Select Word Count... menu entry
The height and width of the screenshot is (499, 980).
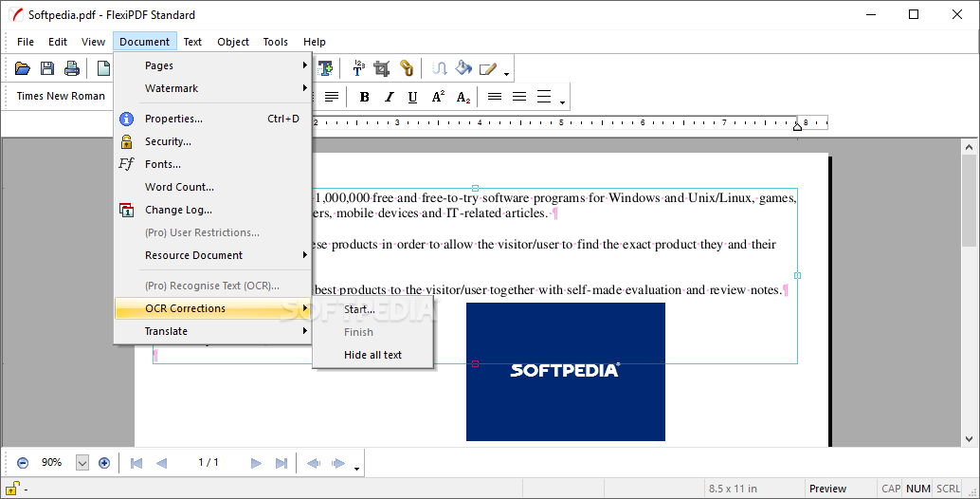coord(212,187)
